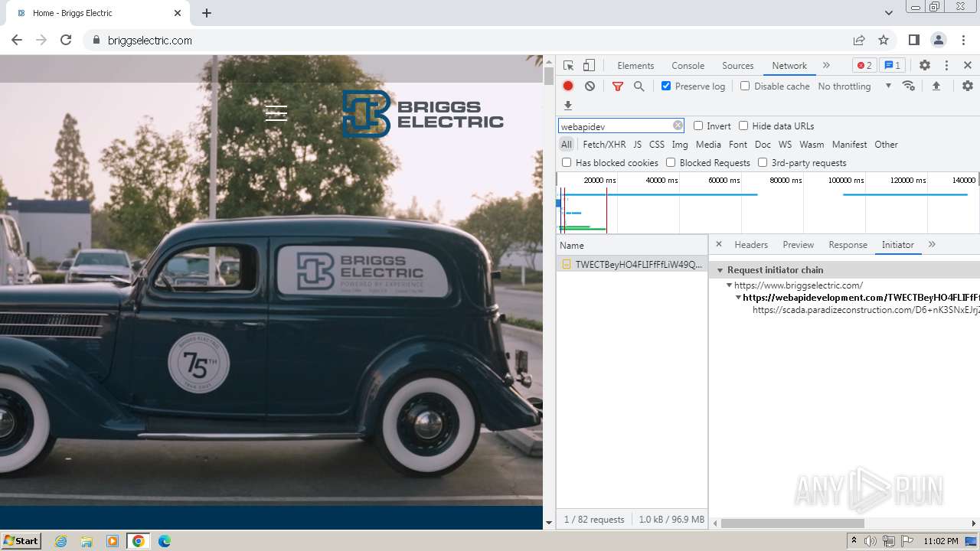
Task: Clear the webapidev filter text
Action: click(x=678, y=126)
